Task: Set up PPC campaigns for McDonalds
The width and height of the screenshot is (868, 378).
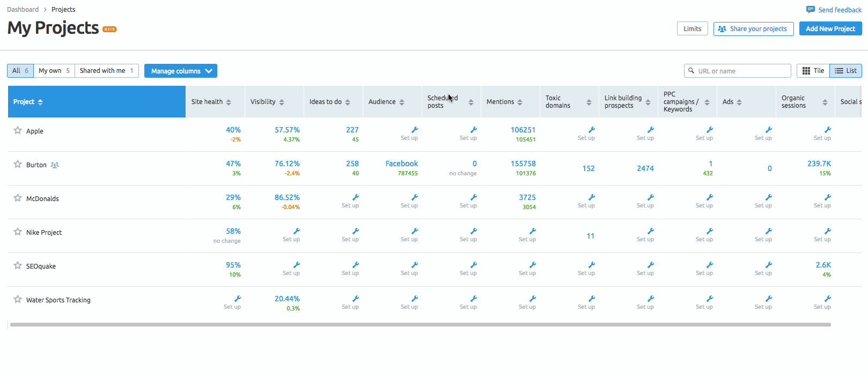Action: pyautogui.click(x=704, y=201)
